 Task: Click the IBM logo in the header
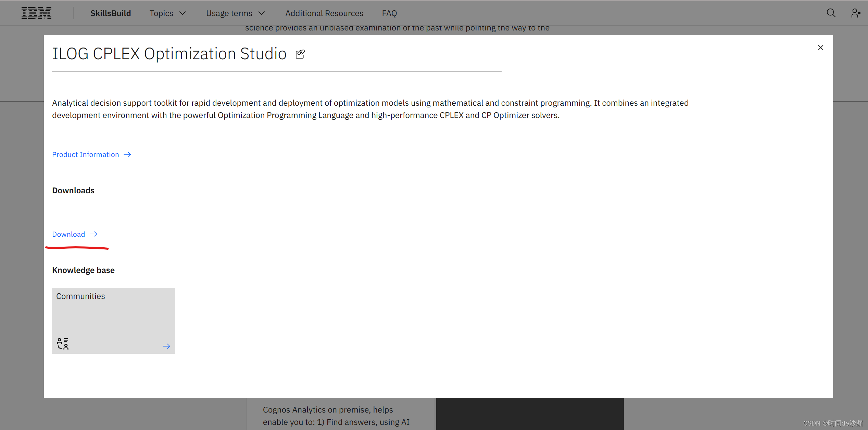pyautogui.click(x=36, y=13)
